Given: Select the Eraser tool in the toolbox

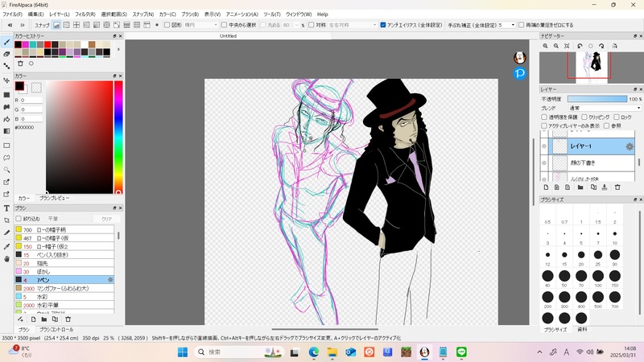Looking at the screenshot, I should [6, 54].
